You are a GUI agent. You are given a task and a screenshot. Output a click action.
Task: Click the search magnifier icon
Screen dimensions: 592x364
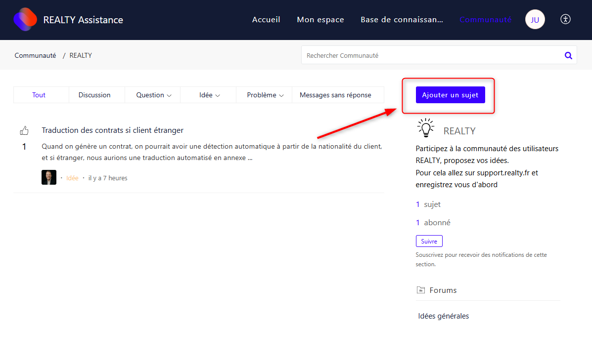(x=568, y=55)
